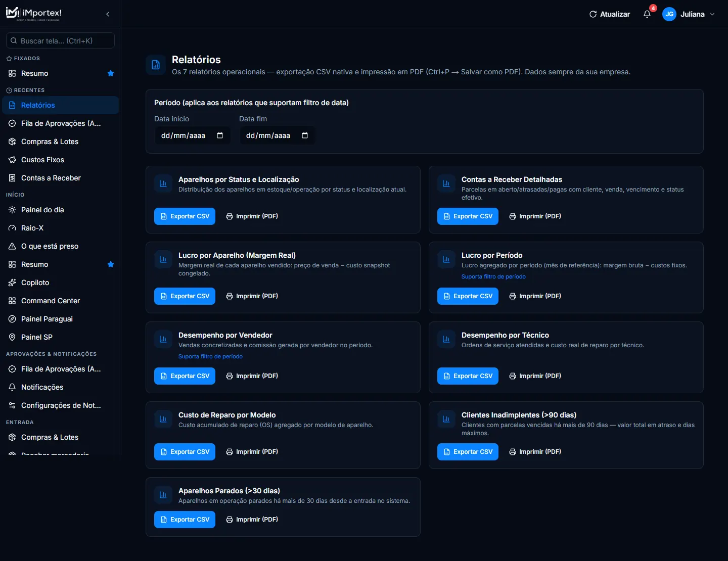Toggle star on Resumo under Início

point(111,264)
